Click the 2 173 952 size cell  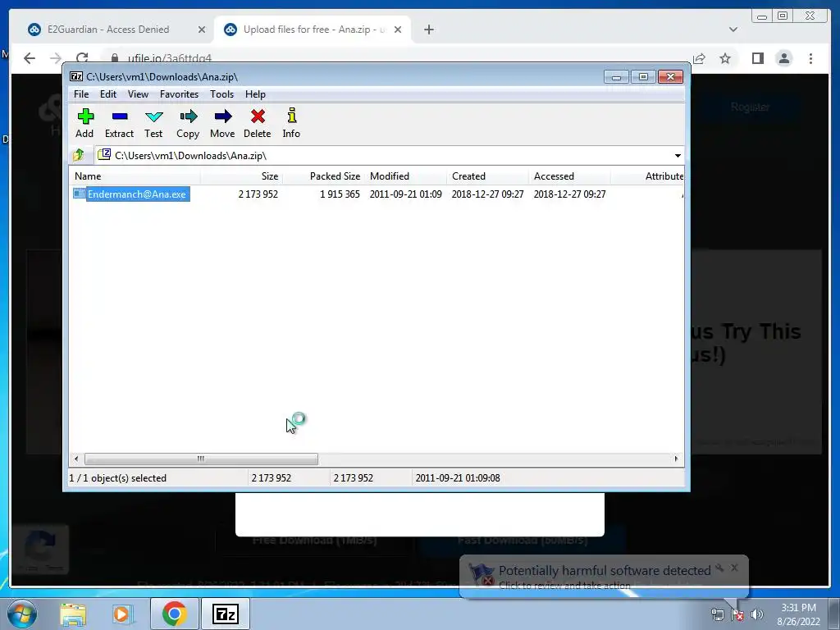tap(258, 194)
